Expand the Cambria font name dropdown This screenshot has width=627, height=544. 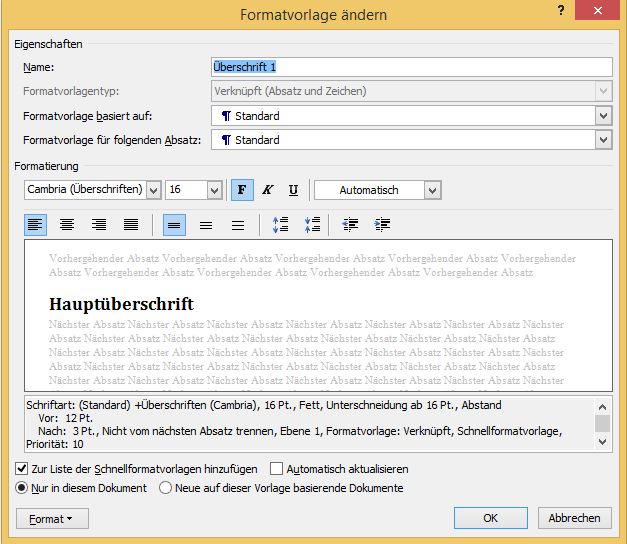(154, 190)
